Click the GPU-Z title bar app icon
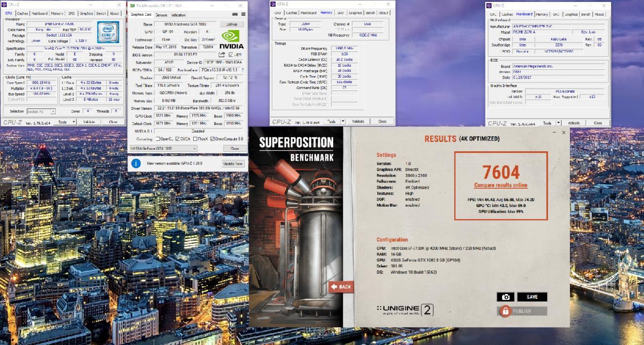Image resolution: width=644 pixels, height=345 pixels. tap(131, 6)
